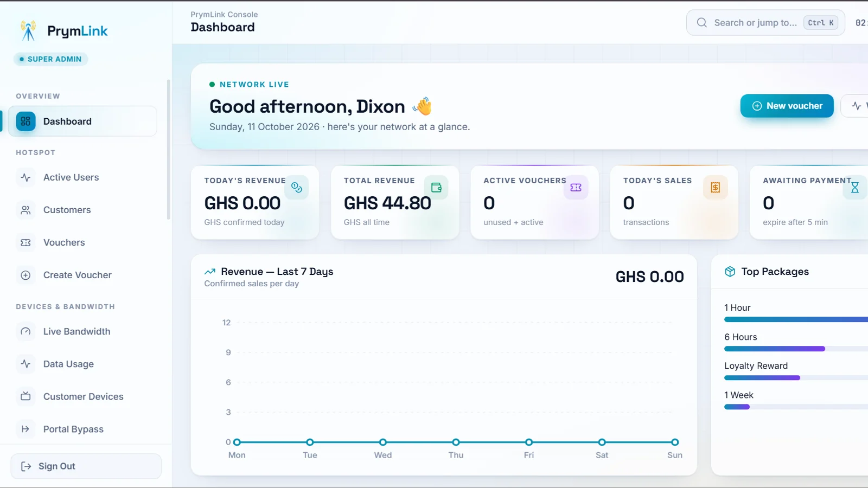This screenshot has height=488, width=868.
Task: Click the Sun data point on revenue chart
Action: point(675,442)
